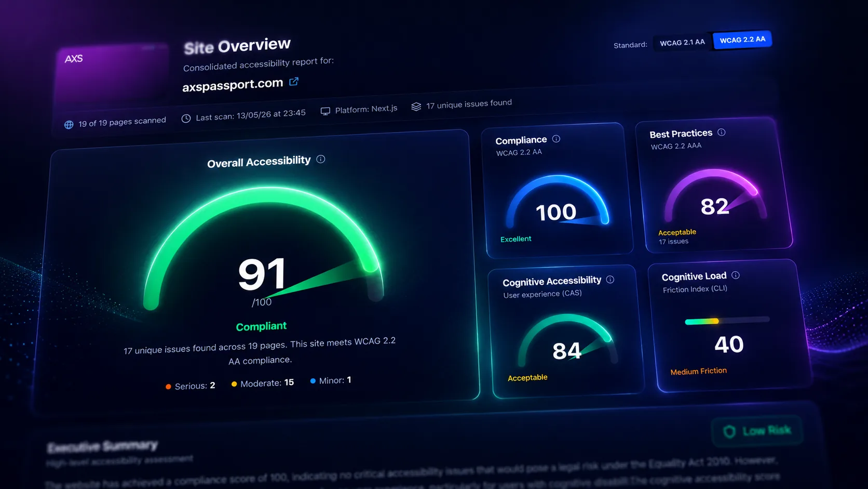Click the Acceptable label in Best Practices card

pyautogui.click(x=677, y=232)
